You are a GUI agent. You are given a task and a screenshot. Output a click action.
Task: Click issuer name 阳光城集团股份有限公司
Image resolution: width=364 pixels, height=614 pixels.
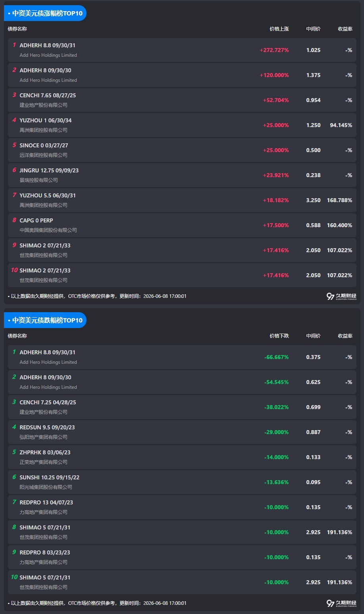pyautogui.click(x=46, y=487)
